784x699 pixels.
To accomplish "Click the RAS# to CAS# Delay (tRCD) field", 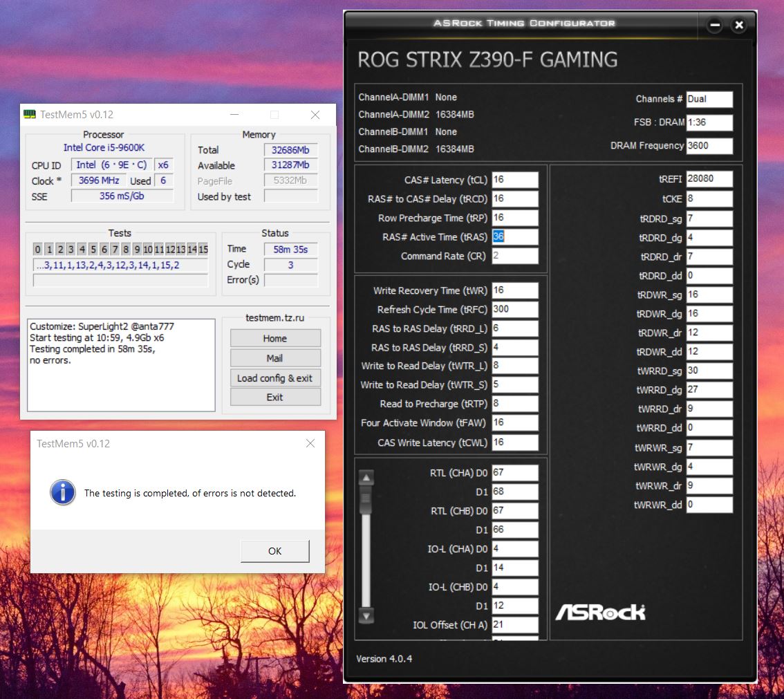I will click(x=515, y=199).
